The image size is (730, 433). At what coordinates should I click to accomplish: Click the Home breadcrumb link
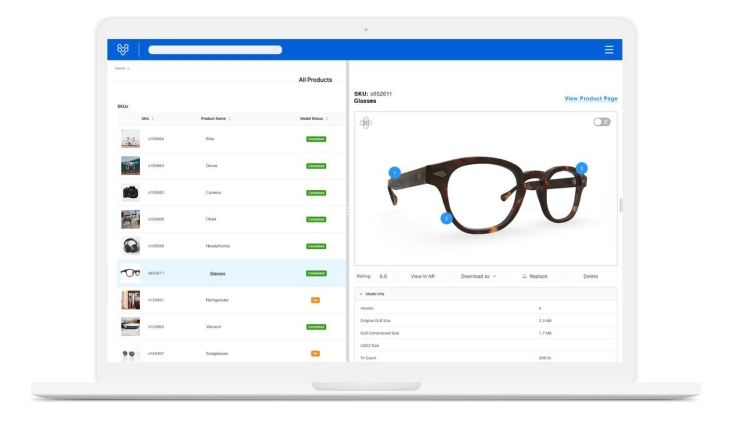pyautogui.click(x=120, y=68)
